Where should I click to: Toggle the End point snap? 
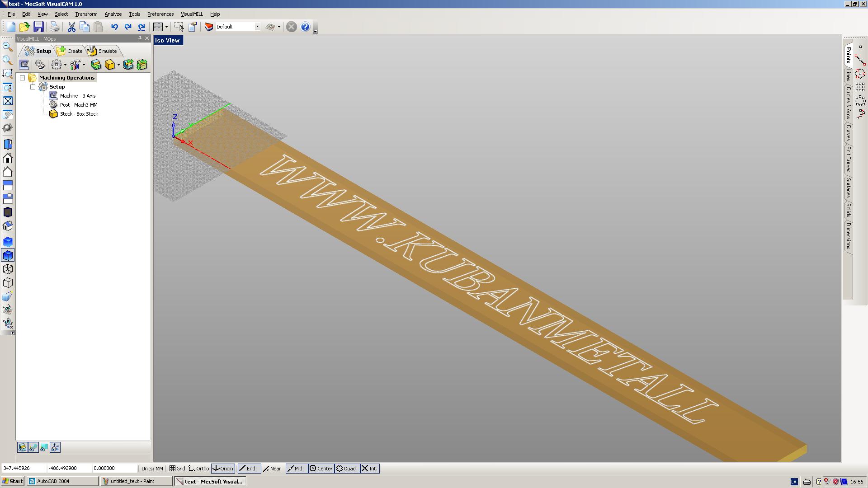(248, 469)
